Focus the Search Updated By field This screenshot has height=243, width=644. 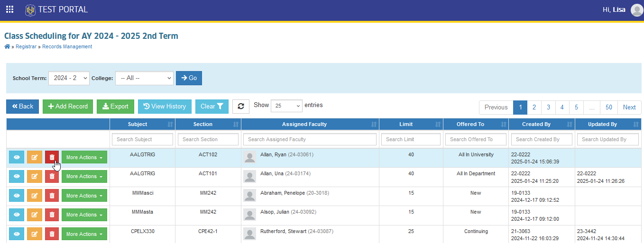click(608, 139)
